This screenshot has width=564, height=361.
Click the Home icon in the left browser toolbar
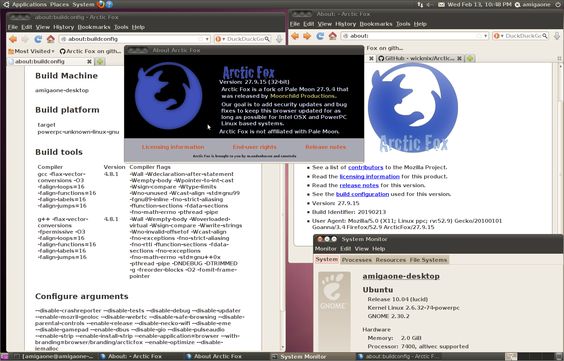[x=51, y=39]
